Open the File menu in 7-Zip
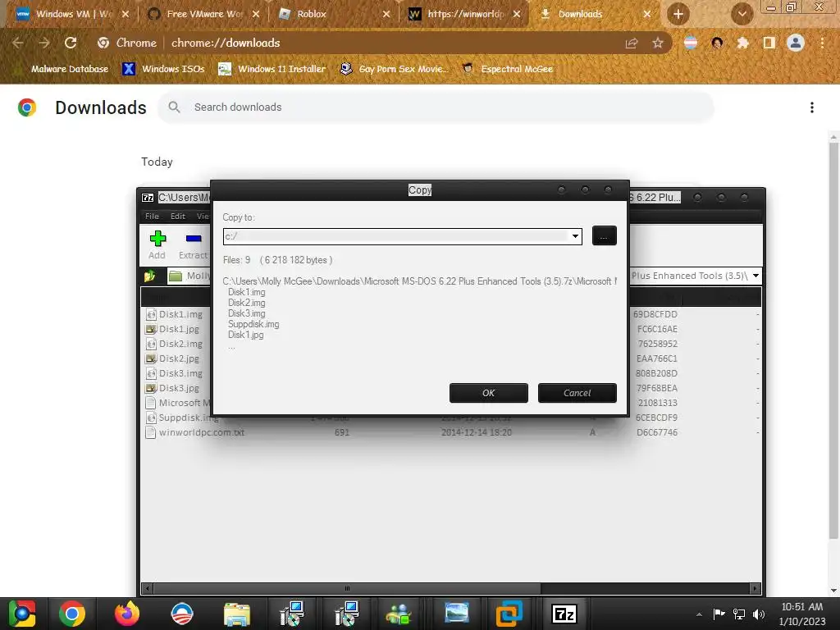Image resolution: width=840 pixels, height=630 pixels. tap(152, 217)
